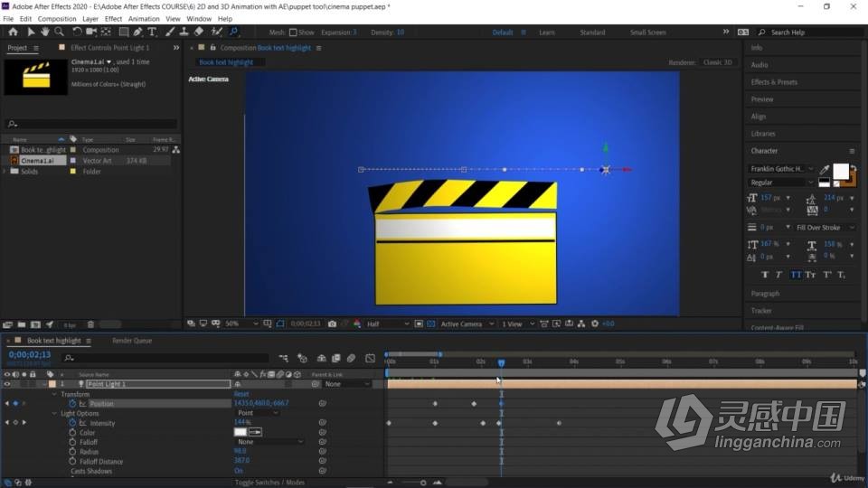Select the Zoom magnifier tool

pos(59,33)
